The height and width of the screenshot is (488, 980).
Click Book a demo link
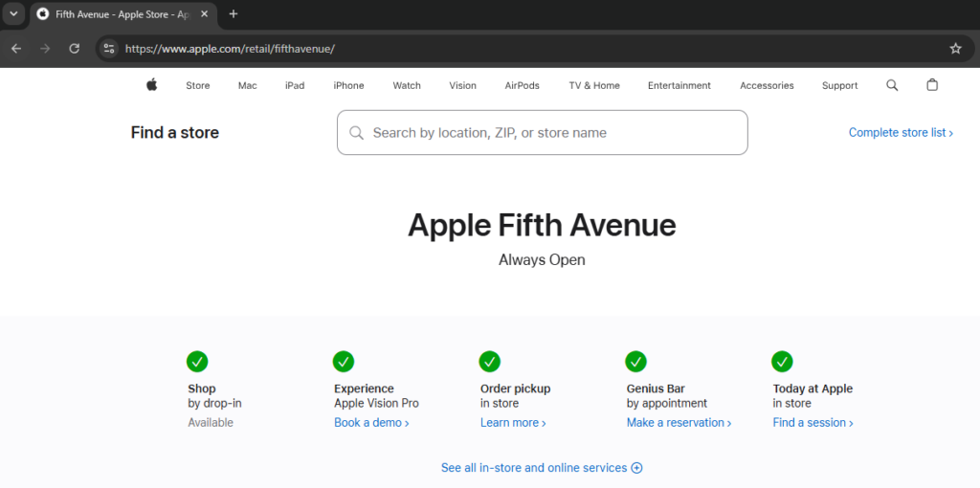tap(371, 423)
